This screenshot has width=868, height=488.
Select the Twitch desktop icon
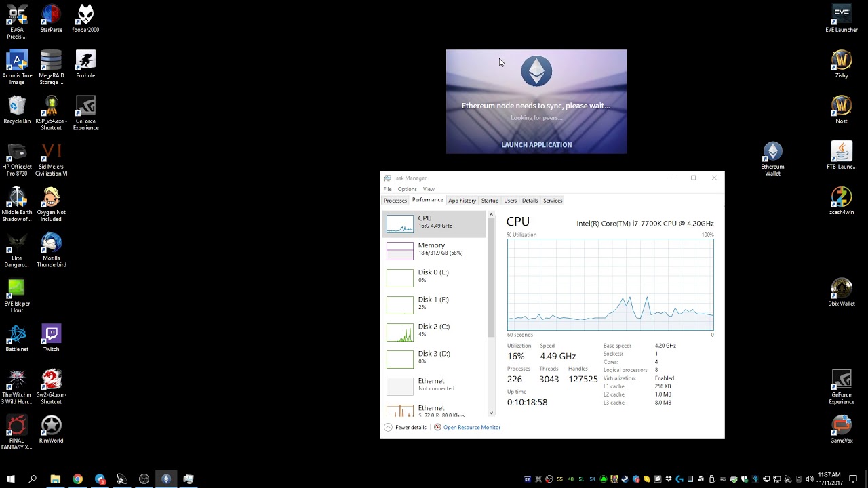click(51, 338)
